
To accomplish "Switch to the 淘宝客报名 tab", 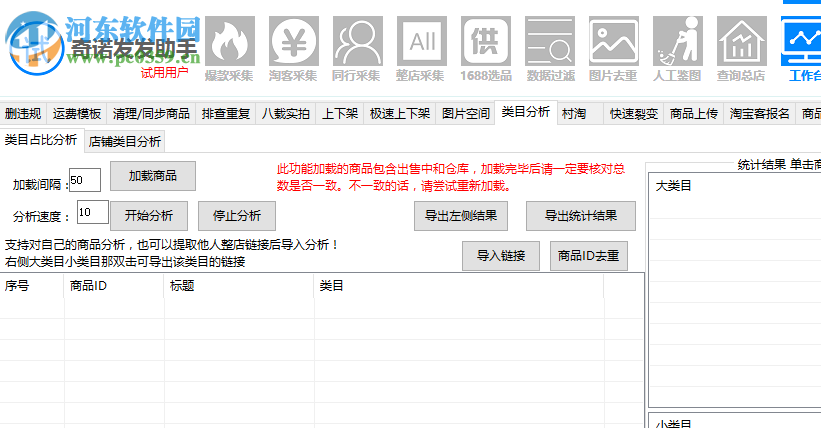I will (760, 114).
